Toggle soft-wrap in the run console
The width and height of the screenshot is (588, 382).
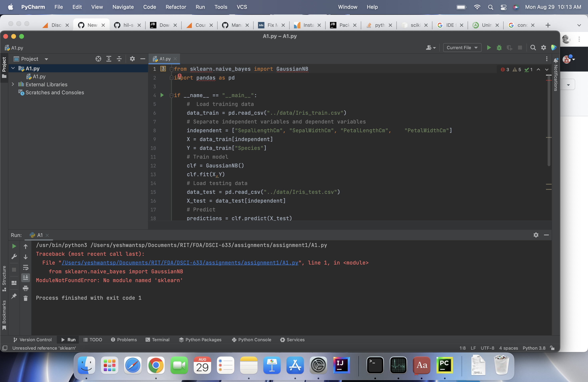click(26, 267)
